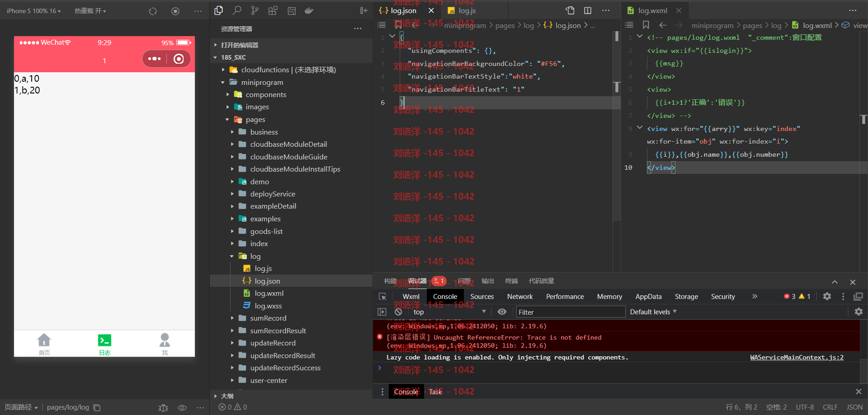The width and height of the screenshot is (868, 415).
Task: Open the 问题 problems tab
Action: coord(464,281)
